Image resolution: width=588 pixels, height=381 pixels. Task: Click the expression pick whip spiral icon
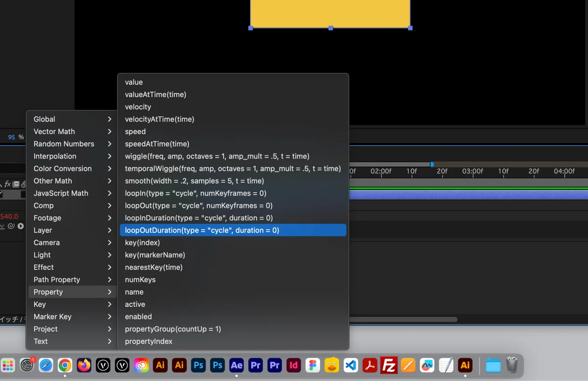(x=12, y=226)
